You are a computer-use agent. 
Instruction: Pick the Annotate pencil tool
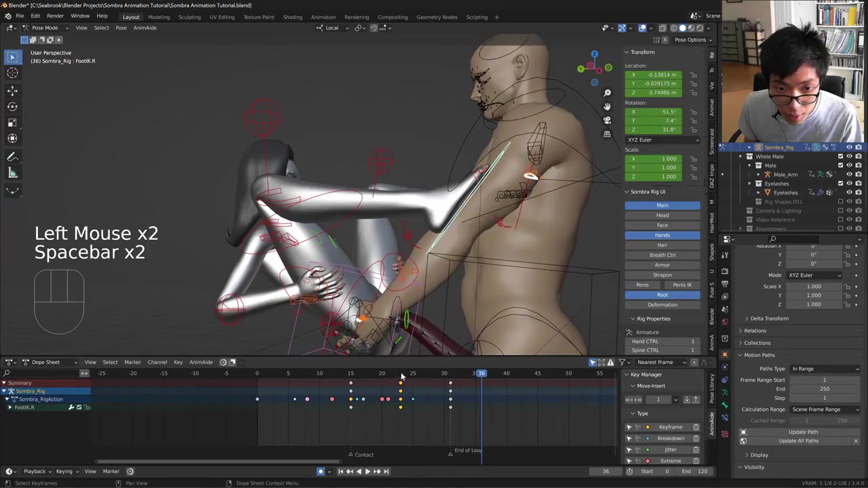(12, 157)
